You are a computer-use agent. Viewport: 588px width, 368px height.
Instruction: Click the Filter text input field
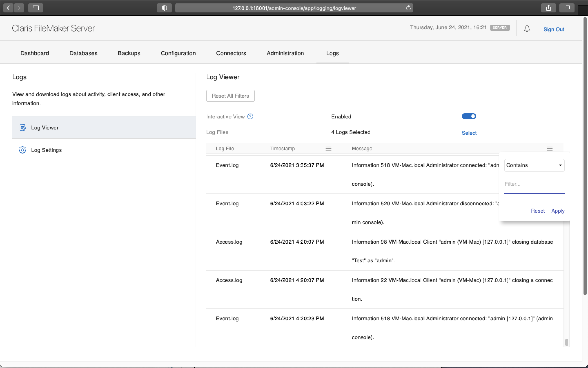coord(534,184)
